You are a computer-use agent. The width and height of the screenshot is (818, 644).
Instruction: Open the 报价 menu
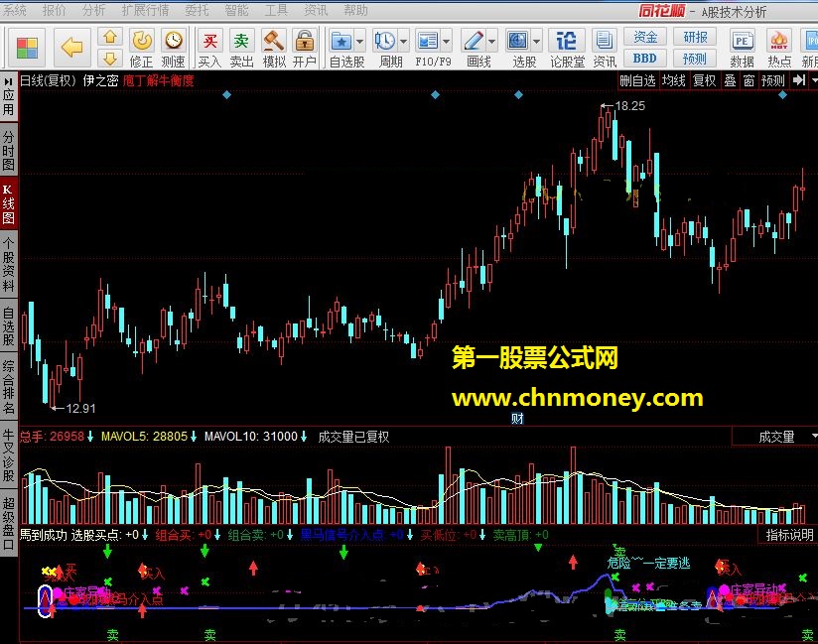tap(54, 10)
